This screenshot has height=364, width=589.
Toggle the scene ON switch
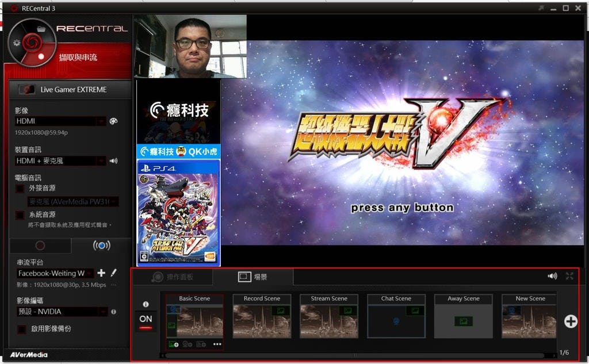click(146, 321)
